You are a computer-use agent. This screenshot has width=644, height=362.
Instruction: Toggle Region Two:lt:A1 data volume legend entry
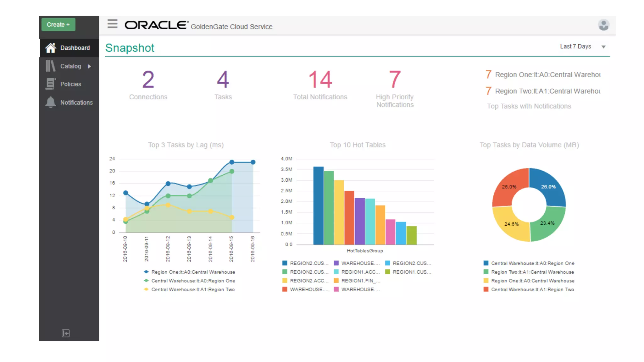click(x=532, y=272)
